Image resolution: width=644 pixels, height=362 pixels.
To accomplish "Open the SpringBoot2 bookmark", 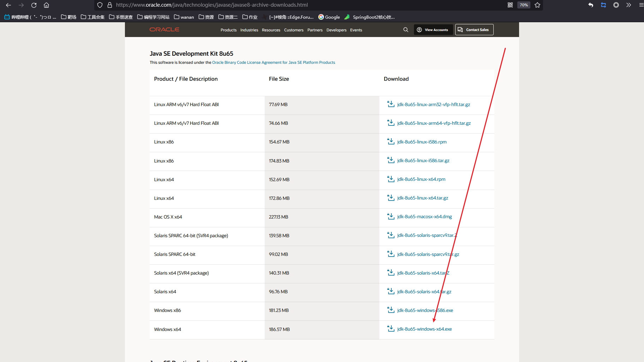I will [x=369, y=17].
